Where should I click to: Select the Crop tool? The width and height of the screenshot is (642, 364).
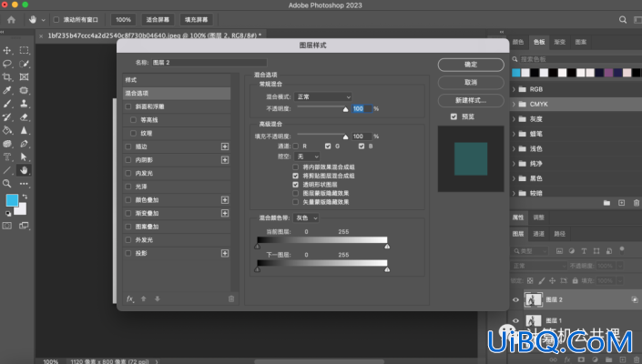(7, 76)
